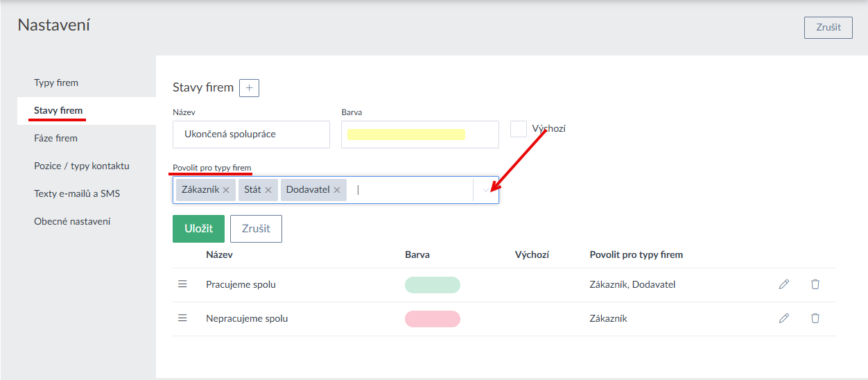Image resolution: width=868 pixels, height=380 pixels.
Task: Open Pozice / typy kontaktu settings
Action: [x=81, y=166]
